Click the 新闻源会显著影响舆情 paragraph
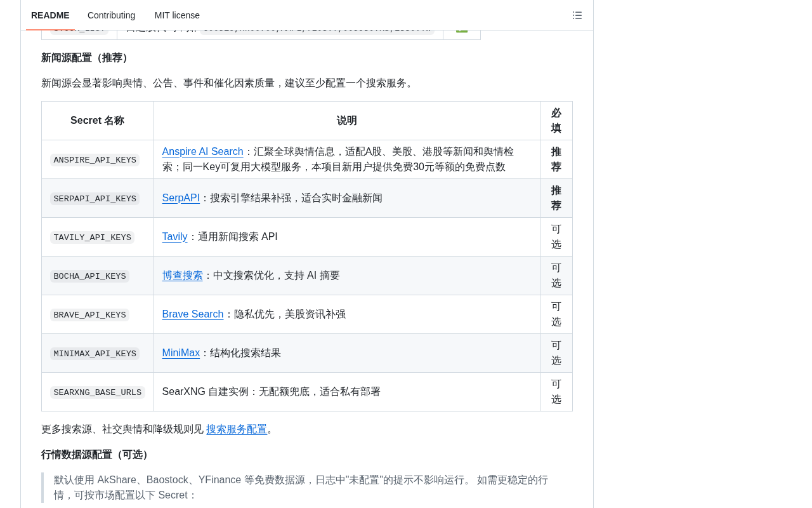Image resolution: width=812 pixels, height=508 pixels. click(x=229, y=83)
